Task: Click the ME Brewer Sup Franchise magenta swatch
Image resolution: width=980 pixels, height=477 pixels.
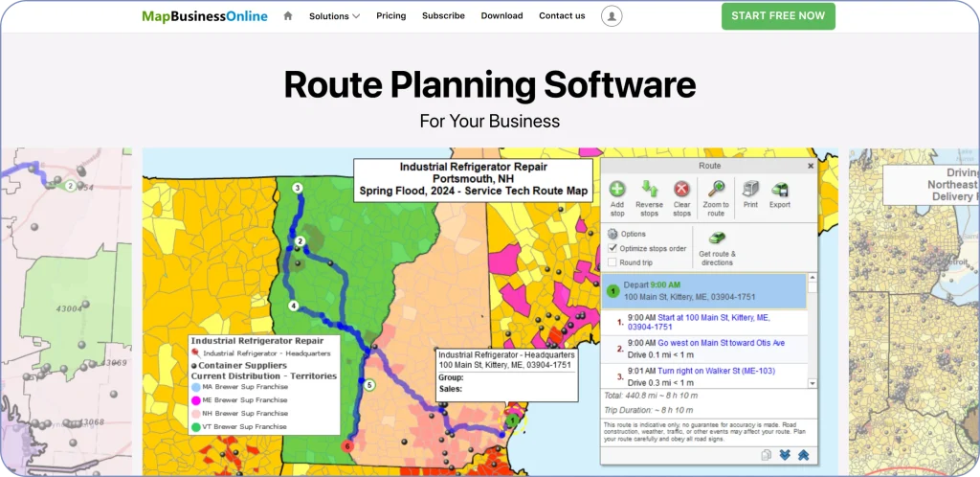Action: (x=197, y=400)
